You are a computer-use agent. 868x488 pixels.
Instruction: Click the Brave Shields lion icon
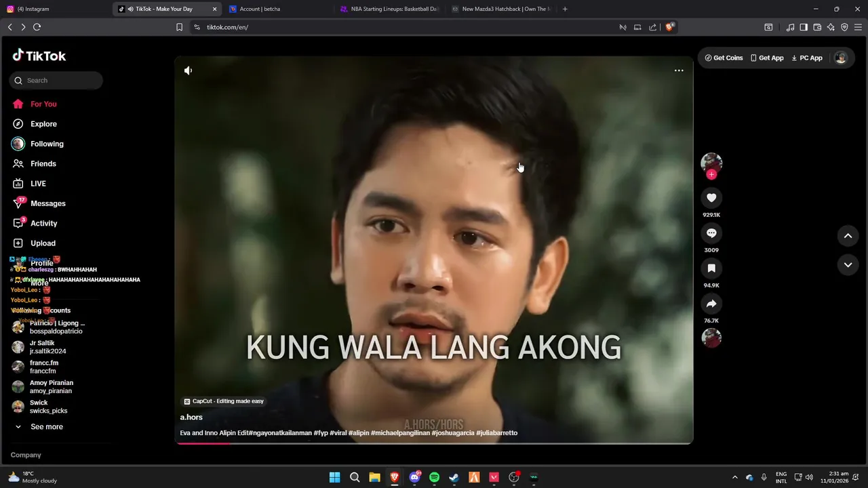(669, 27)
